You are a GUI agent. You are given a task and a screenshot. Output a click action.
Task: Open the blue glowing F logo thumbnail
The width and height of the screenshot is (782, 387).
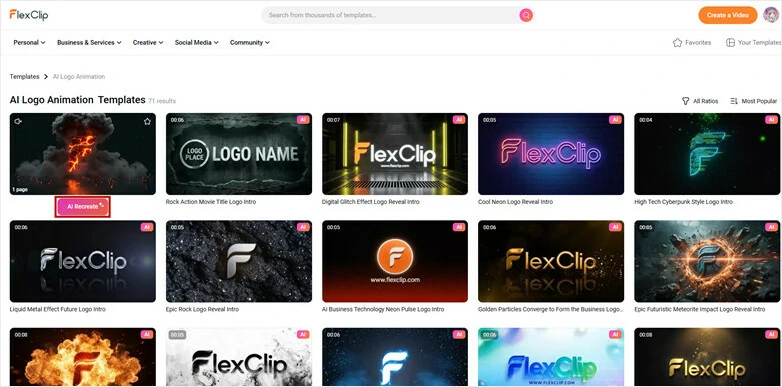395,357
